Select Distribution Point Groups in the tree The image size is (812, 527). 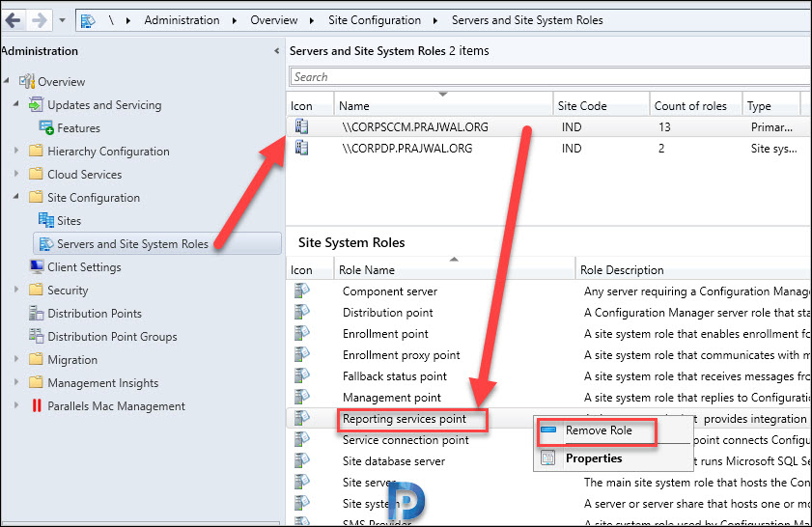[112, 337]
